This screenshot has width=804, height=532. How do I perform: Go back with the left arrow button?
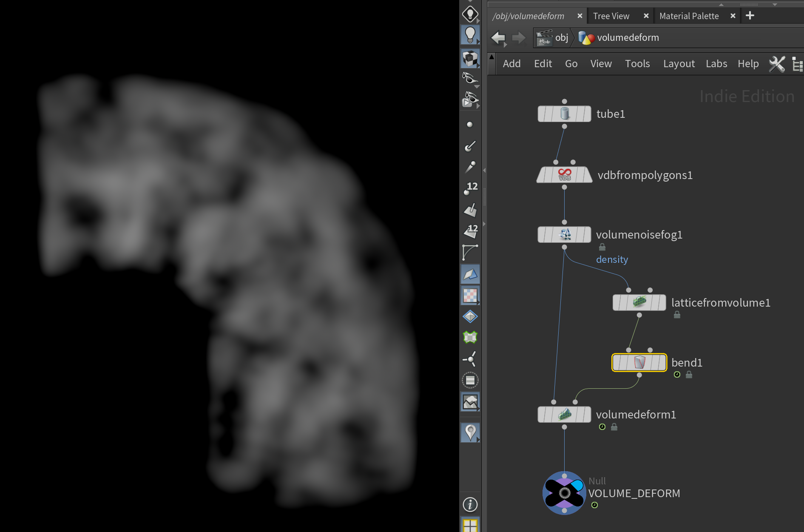(498, 38)
